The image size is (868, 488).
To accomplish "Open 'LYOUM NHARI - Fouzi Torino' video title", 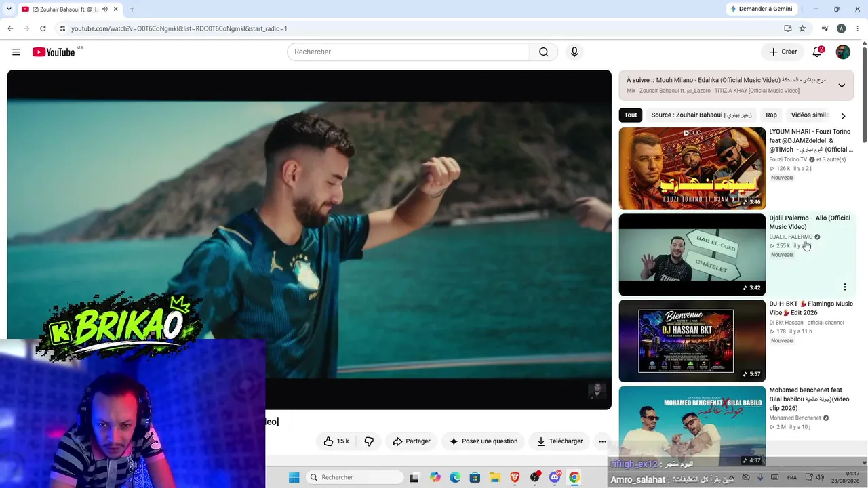I will pyautogui.click(x=810, y=140).
